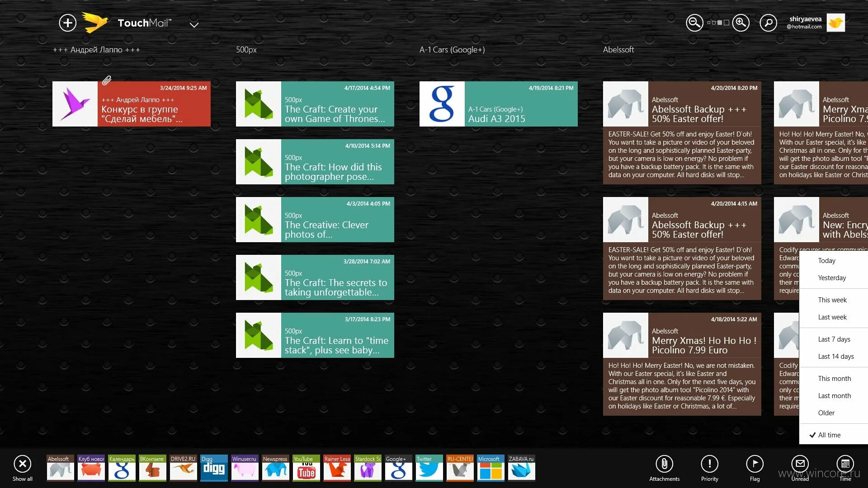Open the Audi A3 2015 email
868x488 pixels.
pyautogui.click(x=498, y=104)
